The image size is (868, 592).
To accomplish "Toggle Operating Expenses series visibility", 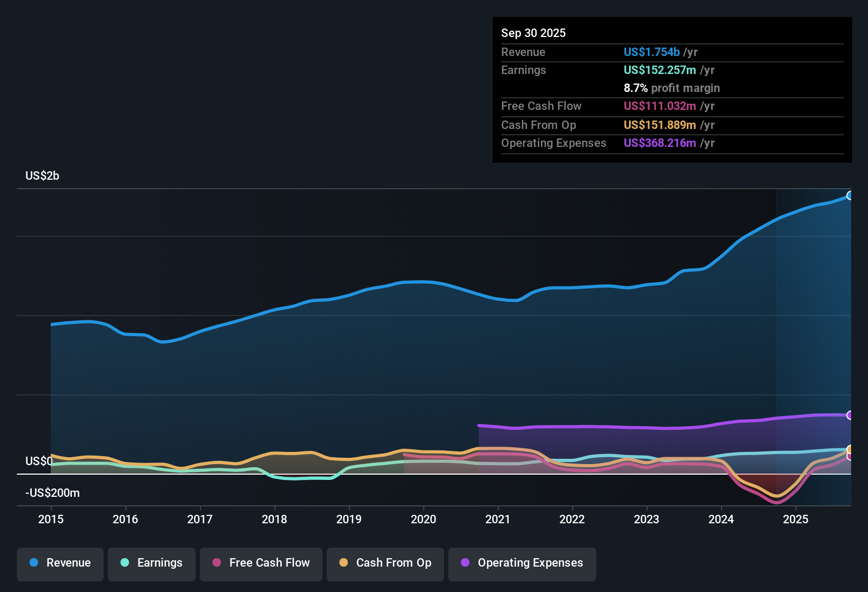I will (x=522, y=563).
